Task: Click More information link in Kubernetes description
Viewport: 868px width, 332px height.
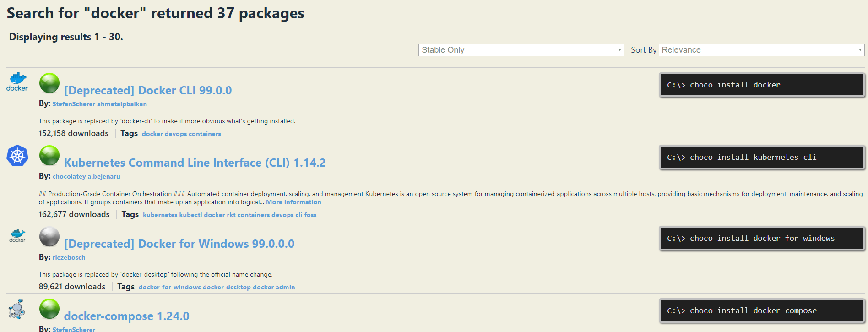Action: click(x=293, y=202)
